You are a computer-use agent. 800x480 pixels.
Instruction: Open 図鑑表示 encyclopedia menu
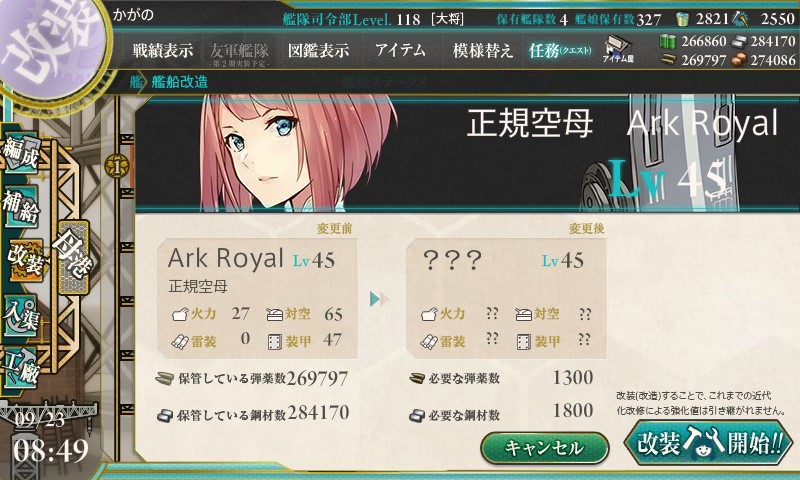pyautogui.click(x=318, y=50)
